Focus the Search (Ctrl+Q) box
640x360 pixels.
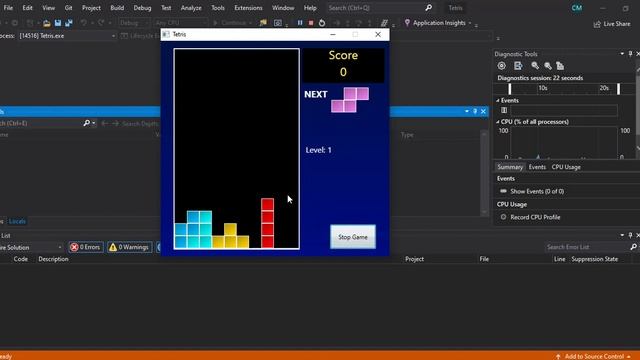tap(380, 8)
